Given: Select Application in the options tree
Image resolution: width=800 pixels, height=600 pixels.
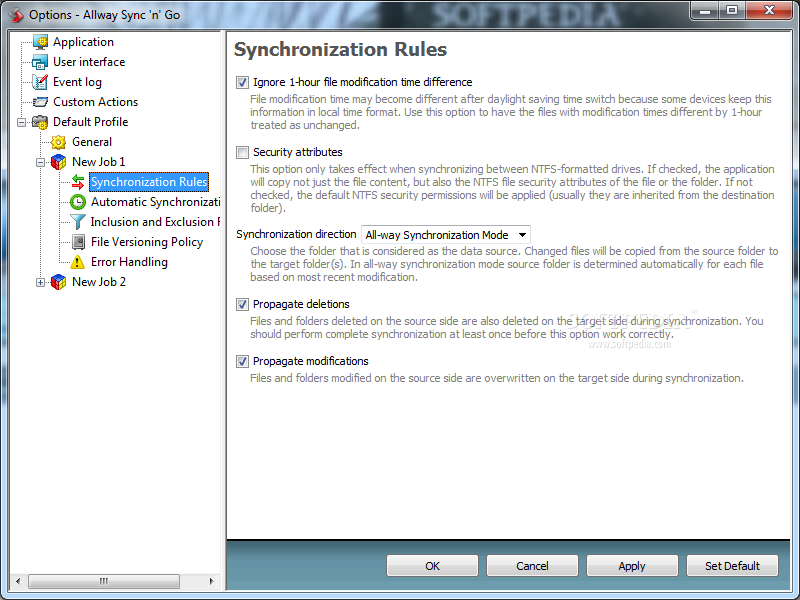Looking at the screenshot, I should 83,42.
